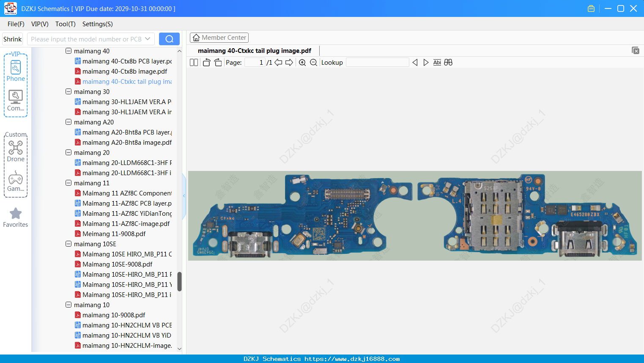Open maimang 30-HL1JAEM VER.A PCB layer file
The width and height of the screenshot is (644, 363).
(x=123, y=102)
